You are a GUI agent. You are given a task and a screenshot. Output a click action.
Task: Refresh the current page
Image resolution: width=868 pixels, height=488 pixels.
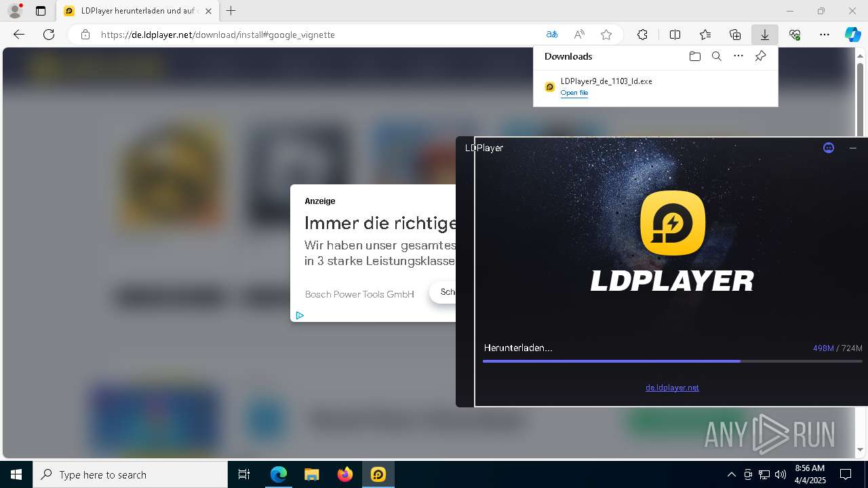tap(49, 35)
